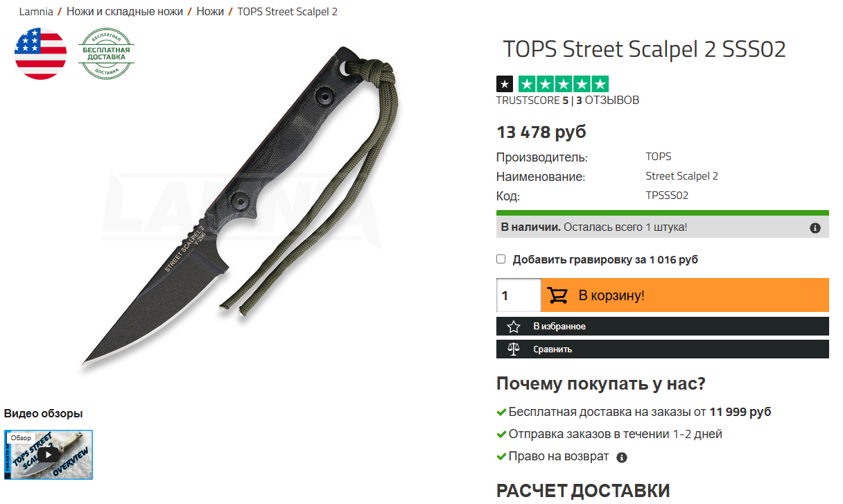Open return rights info icon
This screenshot has height=504, width=843.
[622, 458]
